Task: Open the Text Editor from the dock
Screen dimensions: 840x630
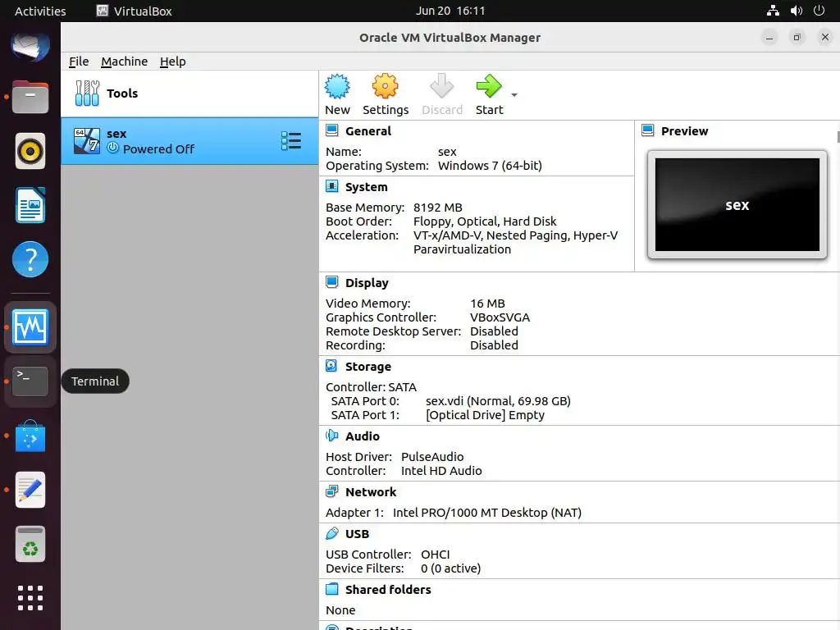Action: click(30, 490)
